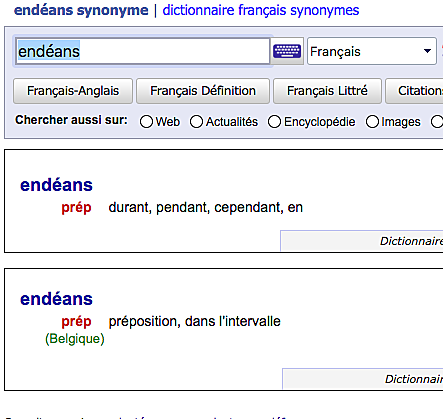Select the Actualités radio button
The height and width of the screenshot is (419, 443).
[x=196, y=122]
